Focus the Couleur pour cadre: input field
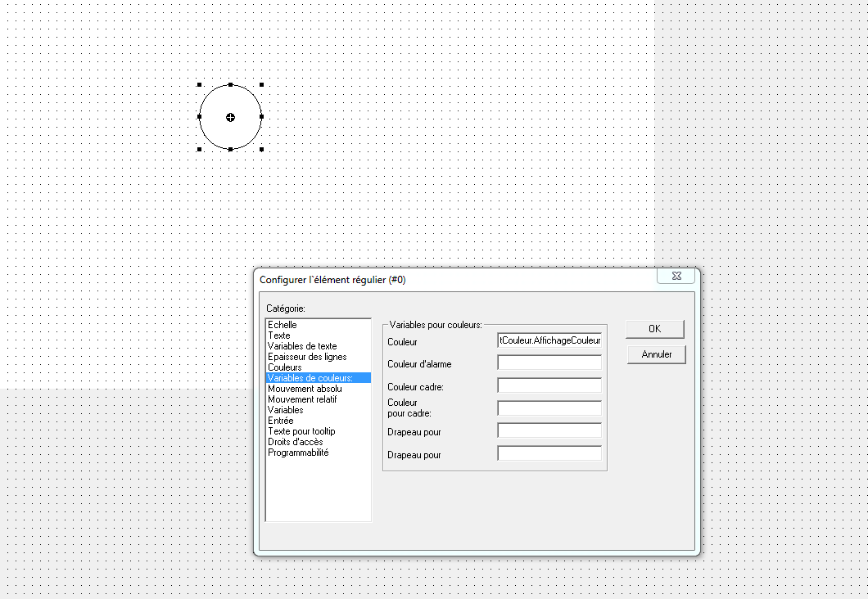The image size is (868, 599). coord(549,408)
